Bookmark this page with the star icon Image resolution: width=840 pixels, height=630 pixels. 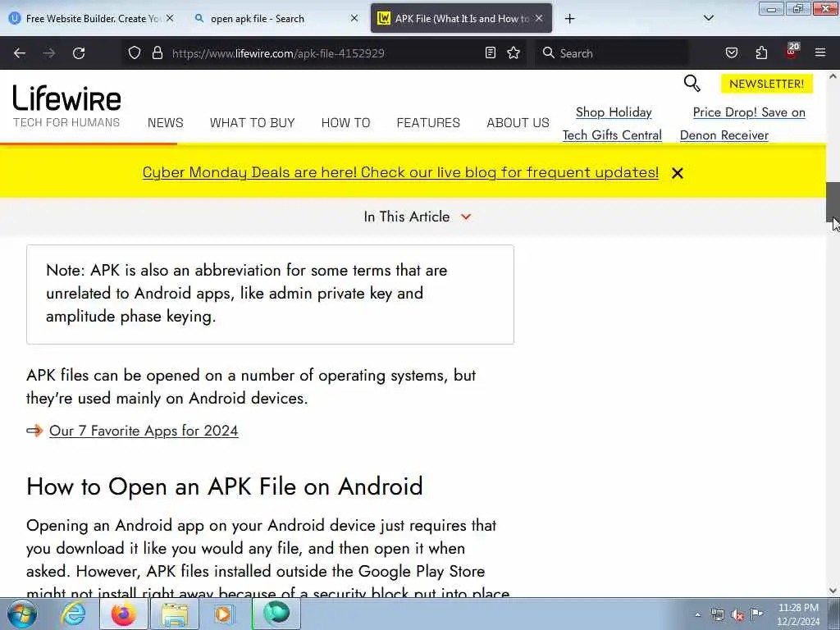coord(514,52)
